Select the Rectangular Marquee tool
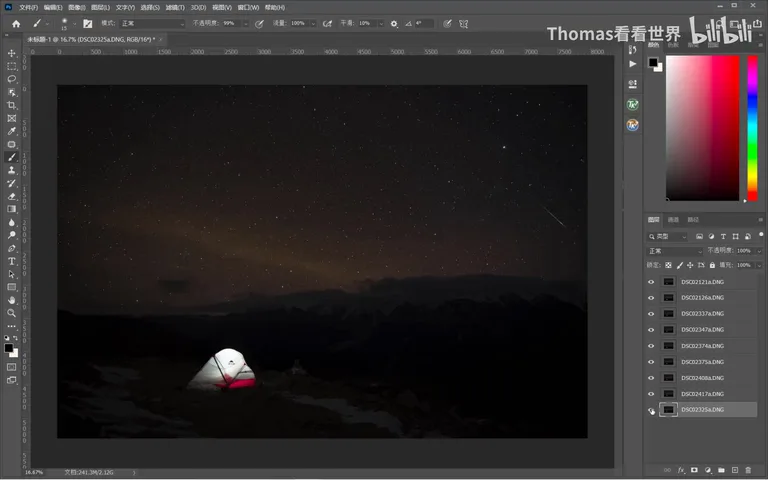Viewport: 768px width, 480px height. (12, 66)
